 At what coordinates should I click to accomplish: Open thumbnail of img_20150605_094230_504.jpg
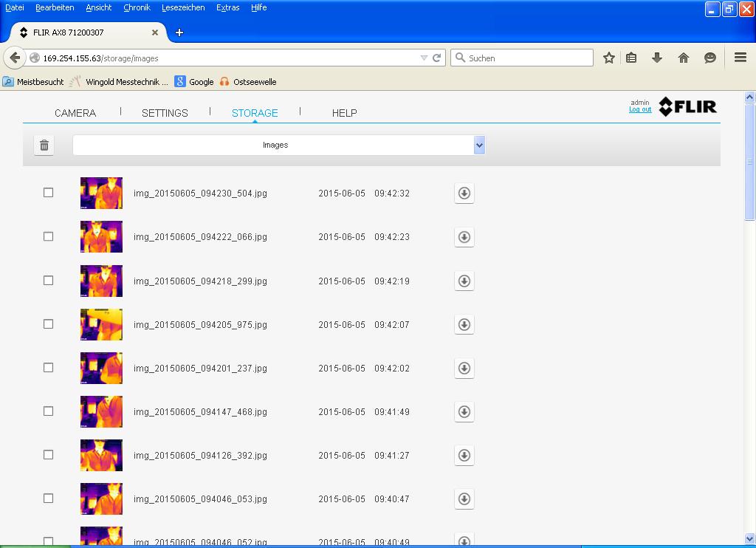[101, 193]
